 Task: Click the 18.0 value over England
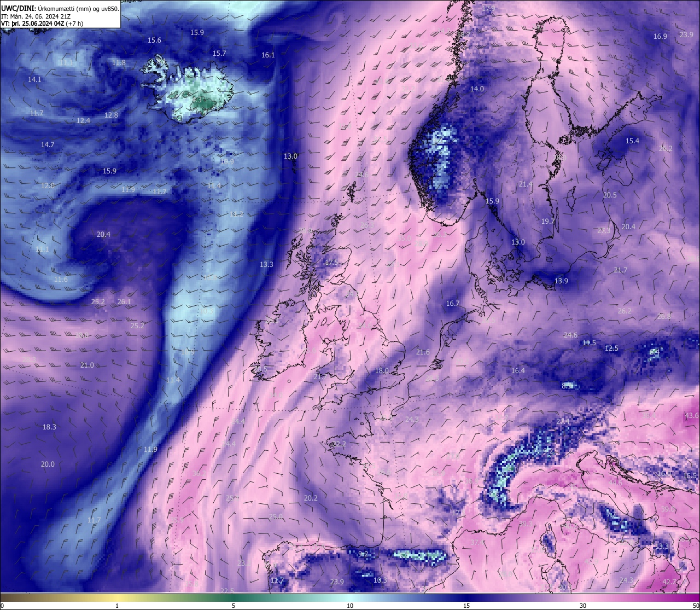(x=382, y=371)
